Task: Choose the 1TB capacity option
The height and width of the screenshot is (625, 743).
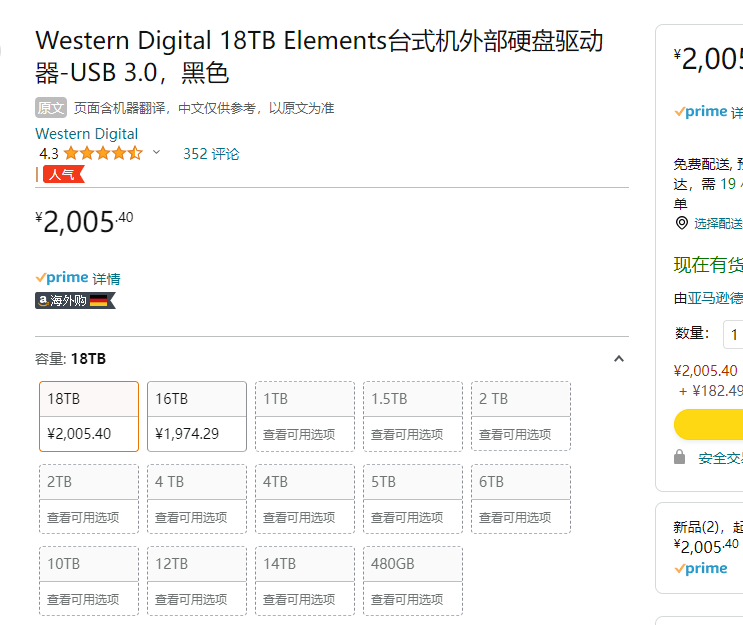Action: tap(305, 417)
